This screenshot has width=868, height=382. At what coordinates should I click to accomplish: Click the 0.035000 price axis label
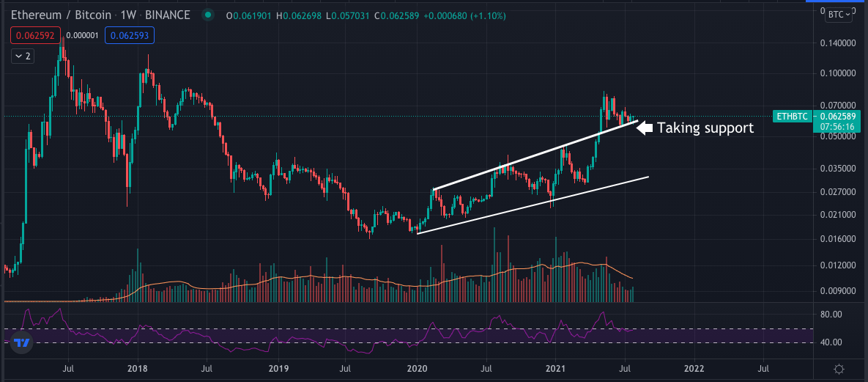point(838,169)
